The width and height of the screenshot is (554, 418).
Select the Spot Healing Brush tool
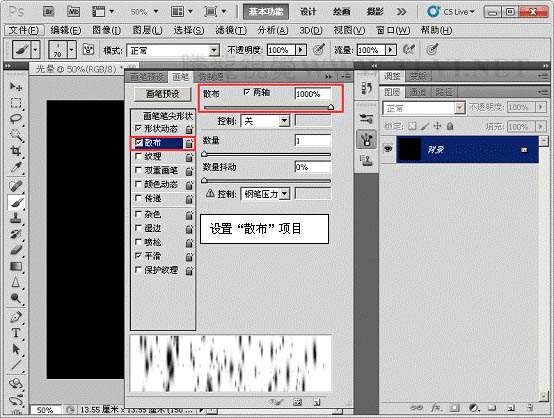(16, 186)
